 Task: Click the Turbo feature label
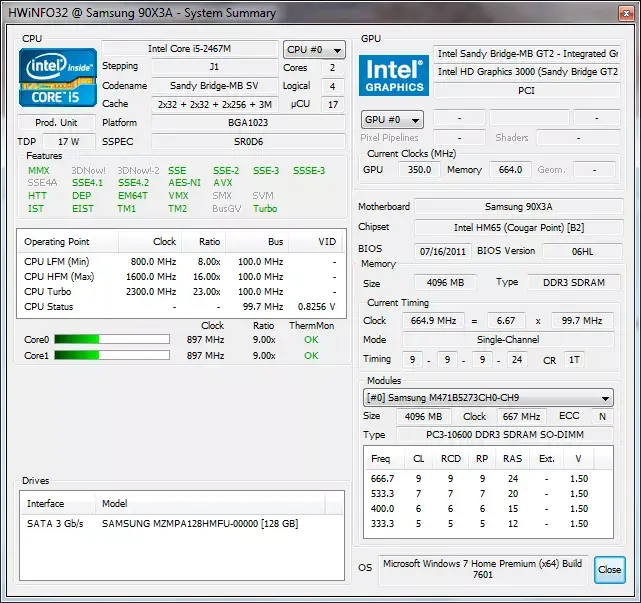(265, 208)
